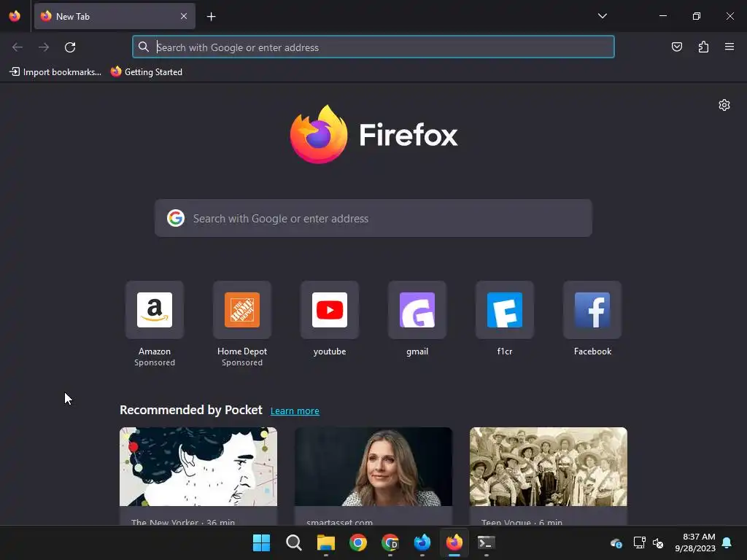Click the Firefox View icon in tab strip
The width and height of the screenshot is (747, 560).
(15, 16)
